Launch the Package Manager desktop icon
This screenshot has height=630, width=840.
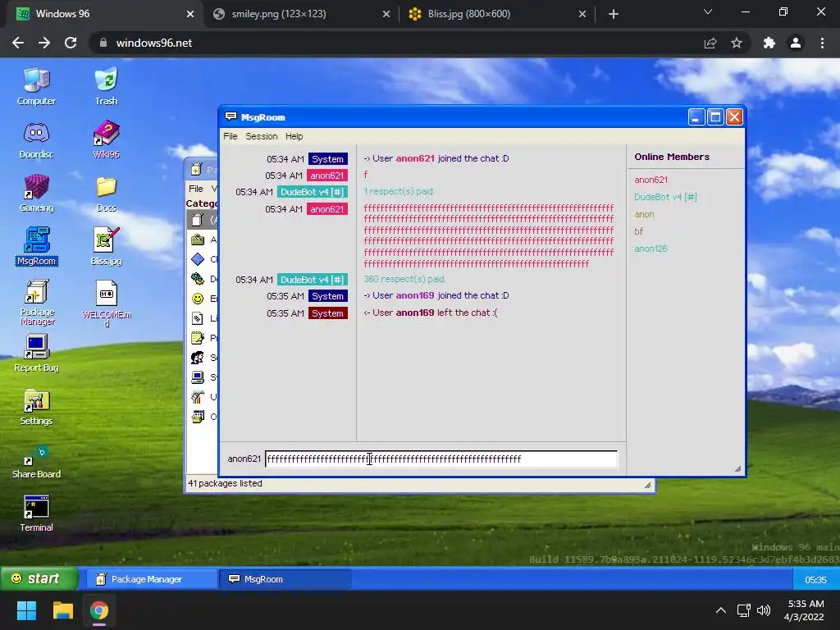point(37,302)
